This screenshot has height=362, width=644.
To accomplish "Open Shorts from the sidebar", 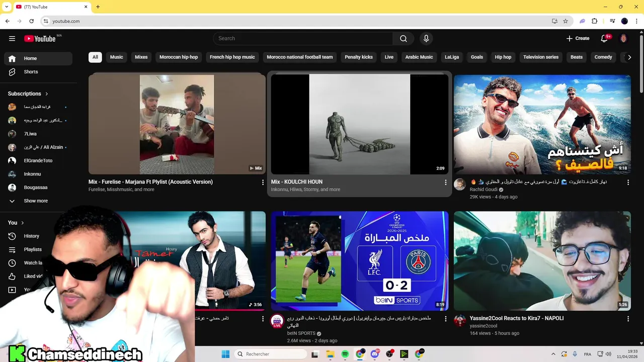I will 38,72.
